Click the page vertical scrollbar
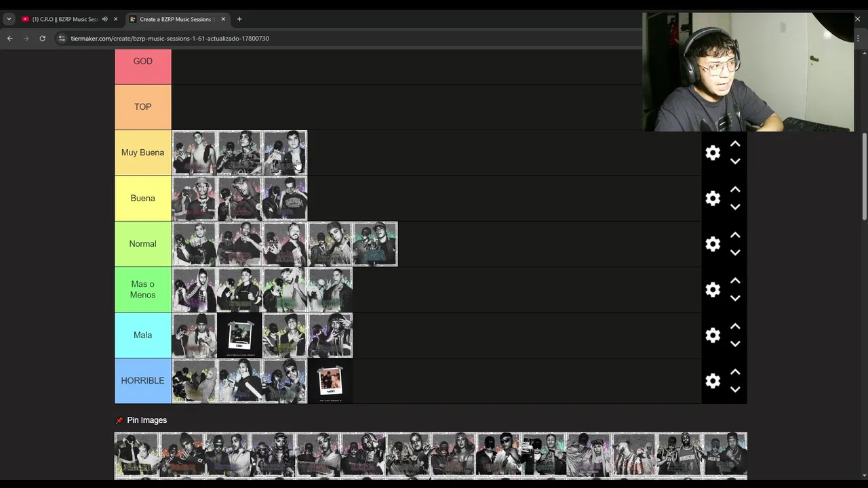The height and width of the screenshot is (488, 868). 864,176
